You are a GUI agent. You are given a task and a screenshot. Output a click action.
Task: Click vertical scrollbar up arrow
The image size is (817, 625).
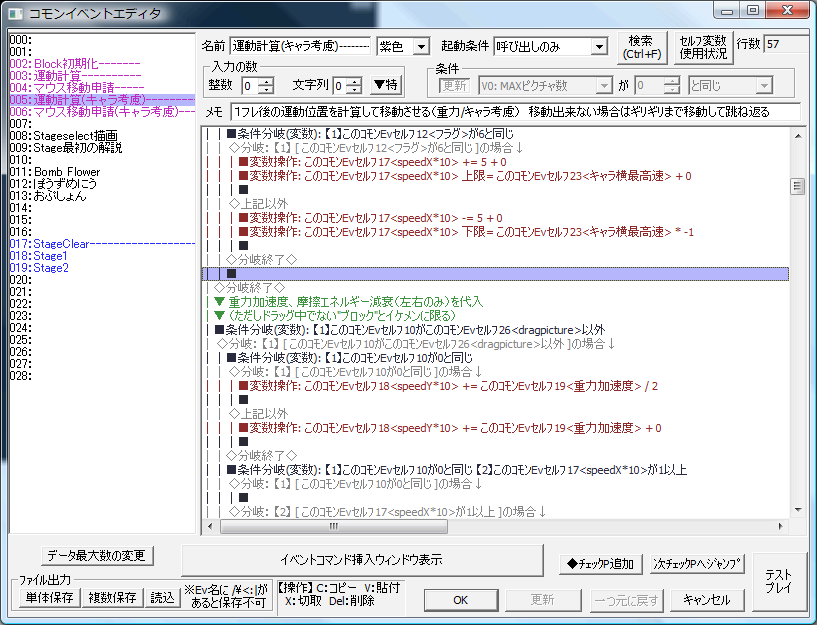click(798, 136)
